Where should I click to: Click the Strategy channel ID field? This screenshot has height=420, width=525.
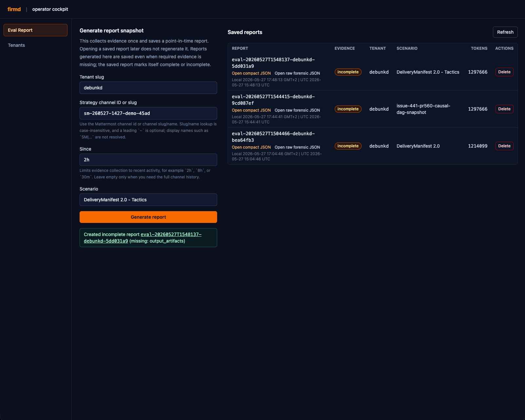[148, 113]
